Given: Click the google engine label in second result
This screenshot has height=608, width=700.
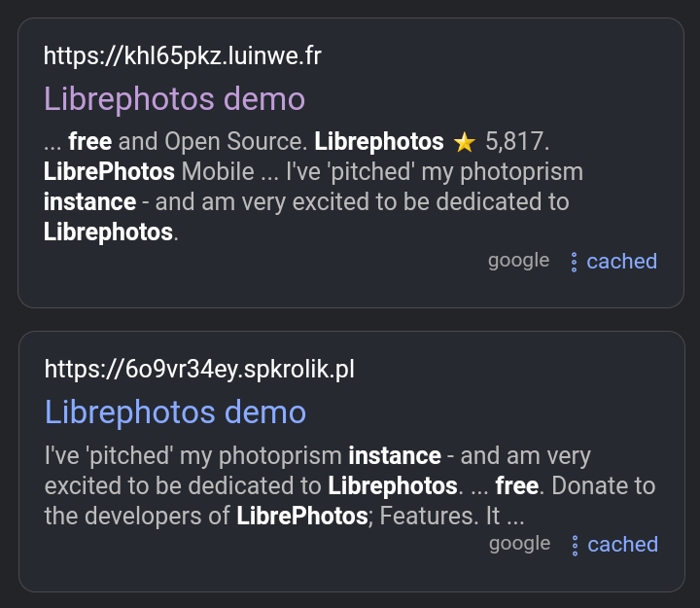Looking at the screenshot, I should tap(519, 544).
